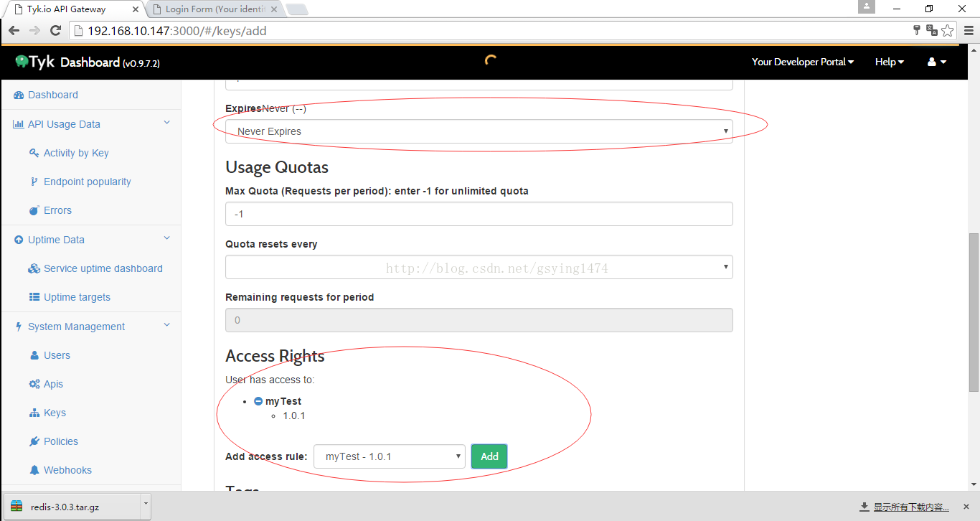The width and height of the screenshot is (980, 521).
Task: Open Endpoint popularity via its branch icon
Action: pos(34,182)
